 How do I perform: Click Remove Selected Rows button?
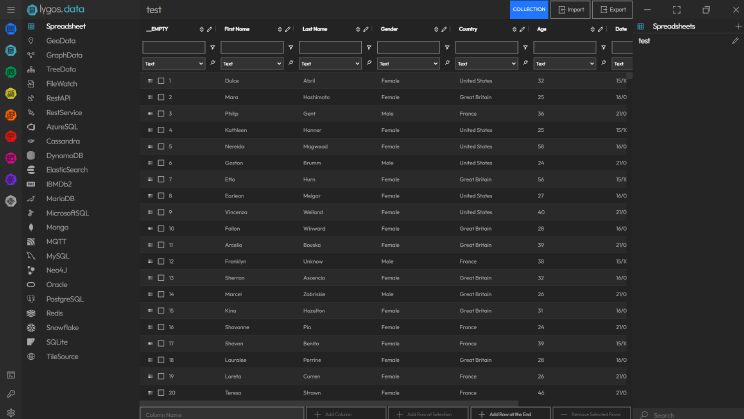click(x=592, y=414)
